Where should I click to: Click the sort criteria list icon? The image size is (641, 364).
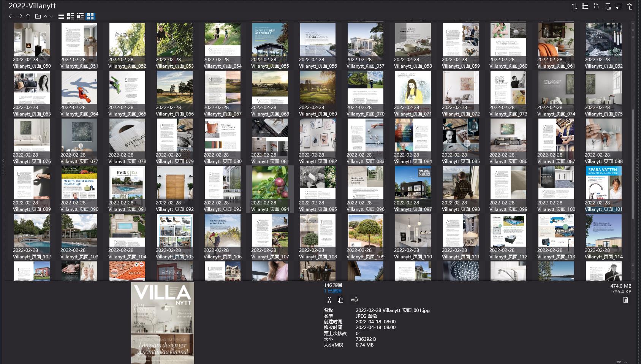point(585,6)
